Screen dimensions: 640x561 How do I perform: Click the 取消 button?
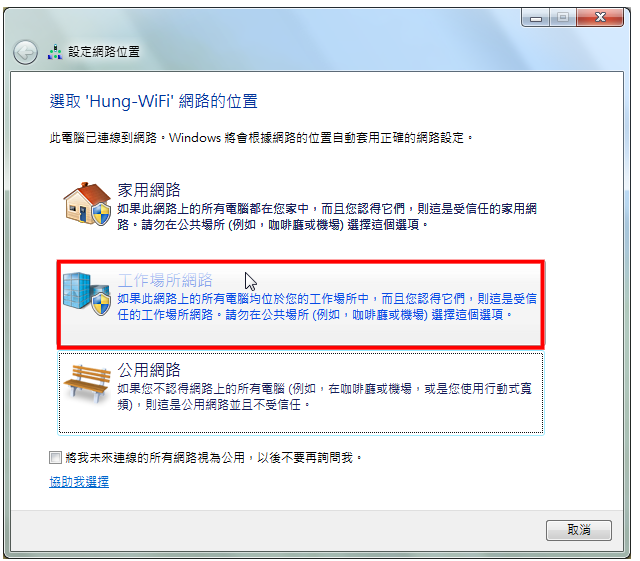coord(579,530)
